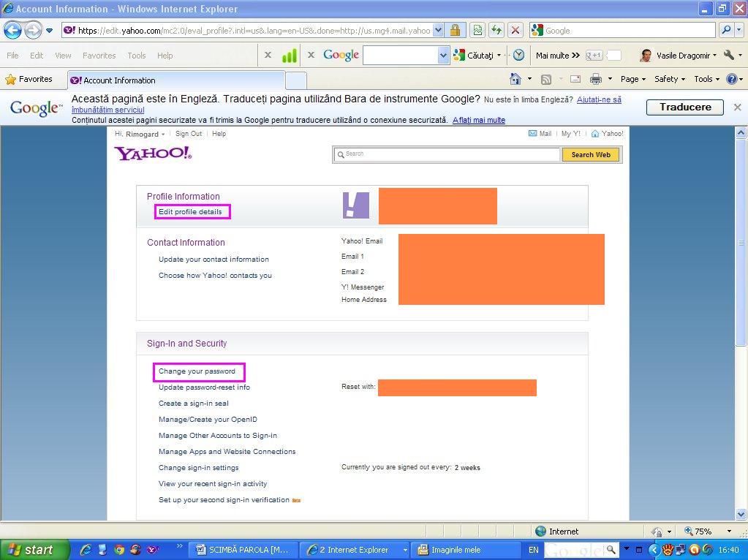Click the purple profile avatar image

356,205
